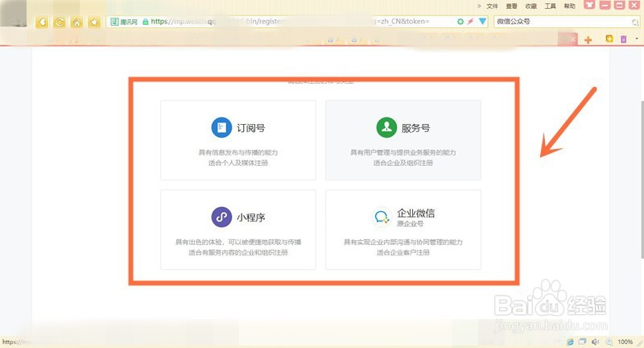This screenshot has width=644, height=348.
Task: Click the purple 小程序 logo icon
Action: tap(221, 217)
